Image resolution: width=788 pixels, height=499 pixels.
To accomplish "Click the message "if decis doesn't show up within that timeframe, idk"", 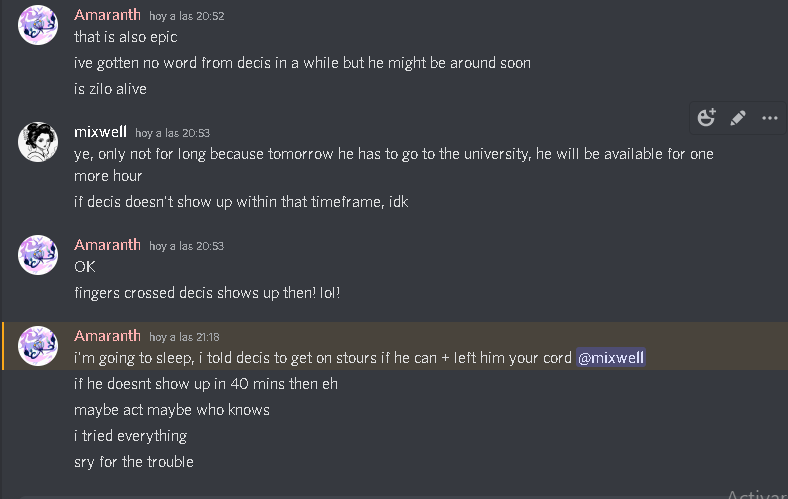I will pyautogui.click(x=241, y=201).
